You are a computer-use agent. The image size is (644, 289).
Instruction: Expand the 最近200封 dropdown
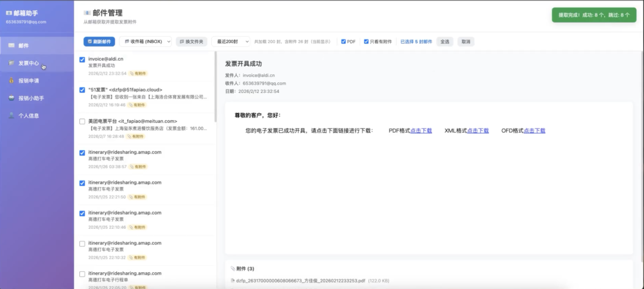click(x=231, y=42)
